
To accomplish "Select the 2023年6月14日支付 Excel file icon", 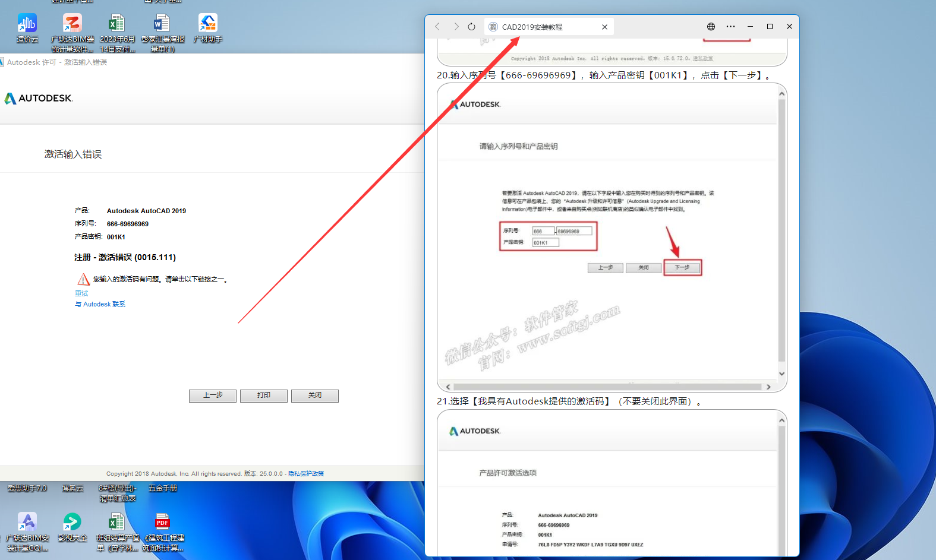I will (117, 33).
